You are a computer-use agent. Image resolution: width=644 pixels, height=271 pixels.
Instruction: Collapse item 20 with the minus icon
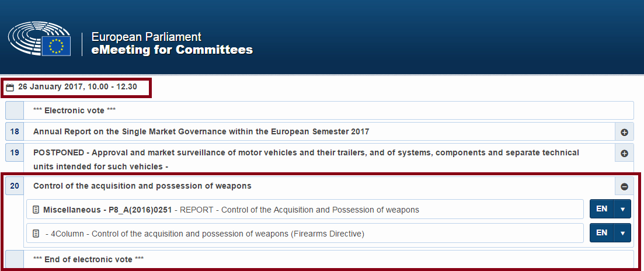pos(624,186)
